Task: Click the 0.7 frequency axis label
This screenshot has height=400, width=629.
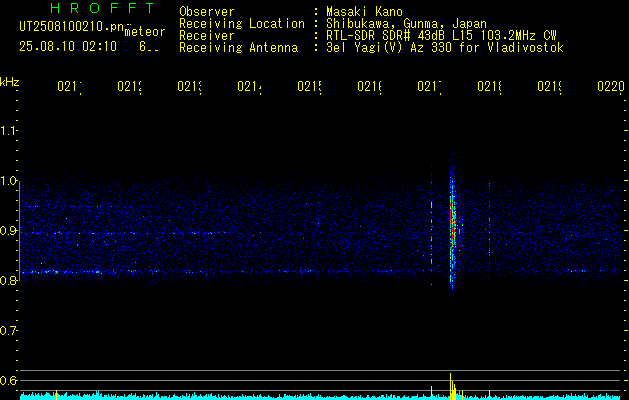Action: point(8,331)
